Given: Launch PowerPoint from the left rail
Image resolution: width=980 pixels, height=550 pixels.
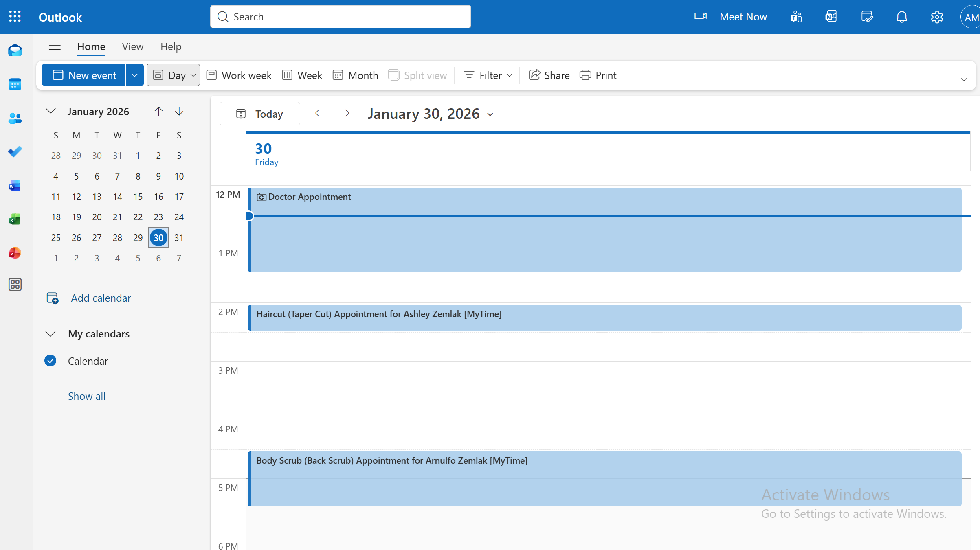Looking at the screenshot, I should coord(15,253).
